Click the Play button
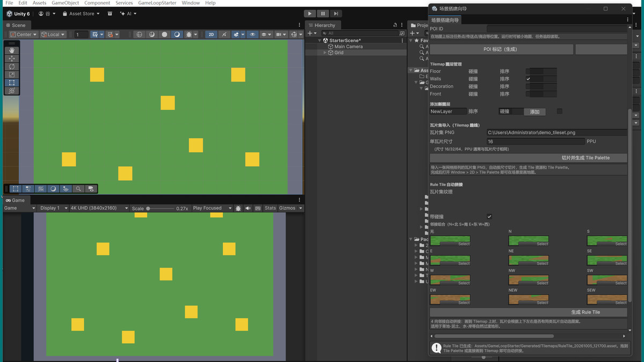 coord(310,13)
